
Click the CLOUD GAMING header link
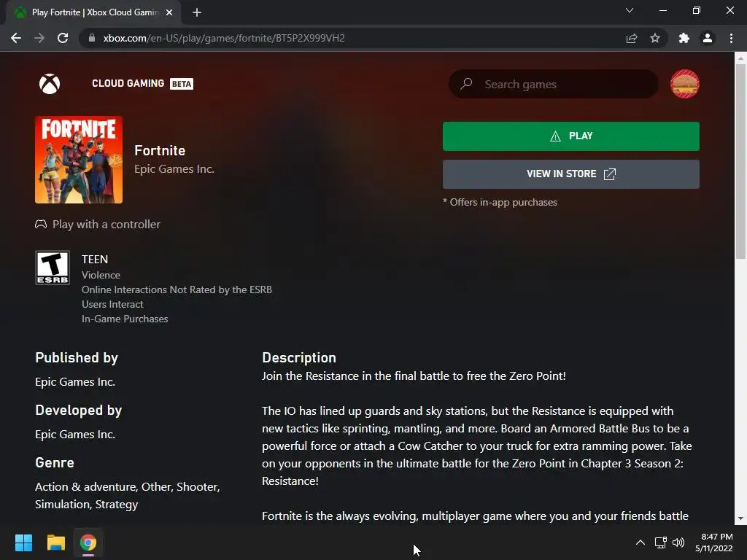coord(128,83)
